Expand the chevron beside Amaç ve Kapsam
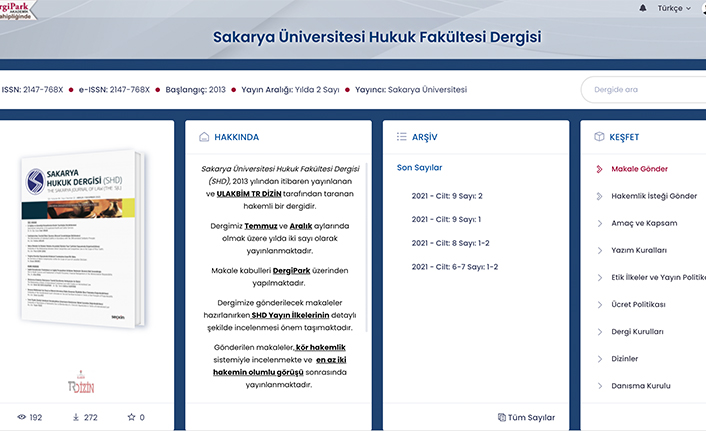Screen dimensions: 706x431 point(599,223)
